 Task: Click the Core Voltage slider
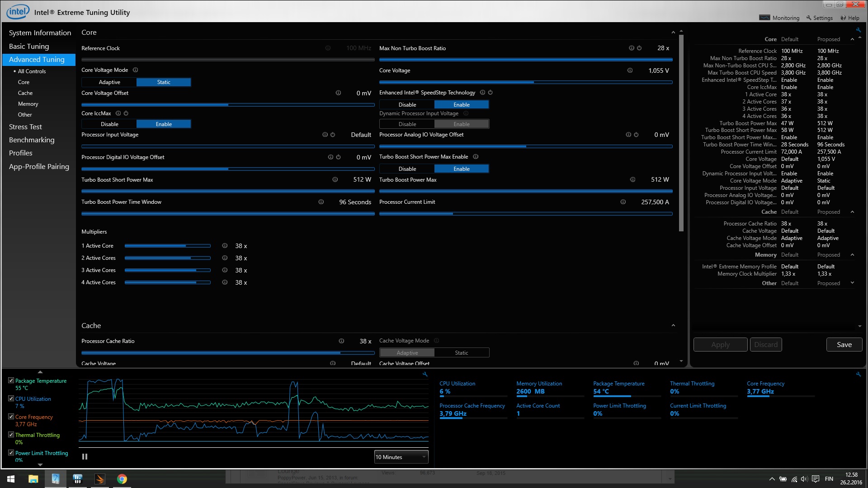point(526,82)
